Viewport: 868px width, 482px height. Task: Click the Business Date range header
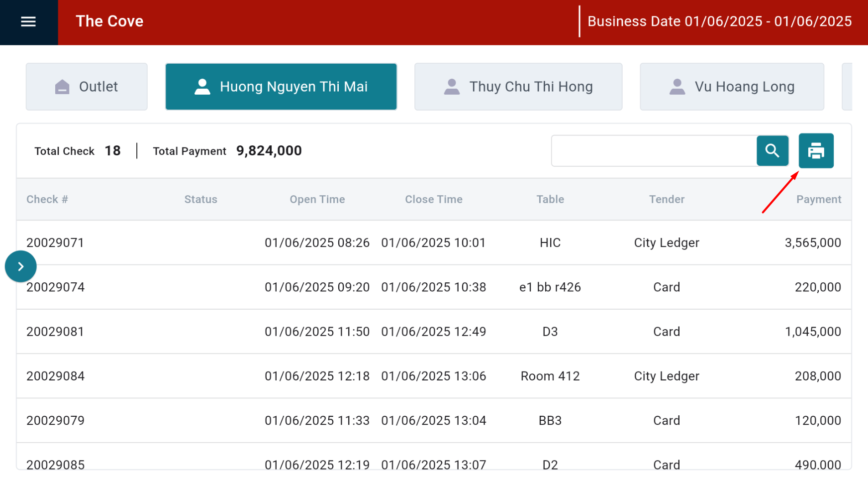[x=719, y=21]
